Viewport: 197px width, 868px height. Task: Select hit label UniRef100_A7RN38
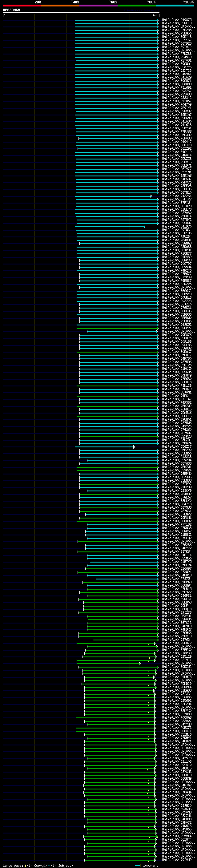coord(176,528)
